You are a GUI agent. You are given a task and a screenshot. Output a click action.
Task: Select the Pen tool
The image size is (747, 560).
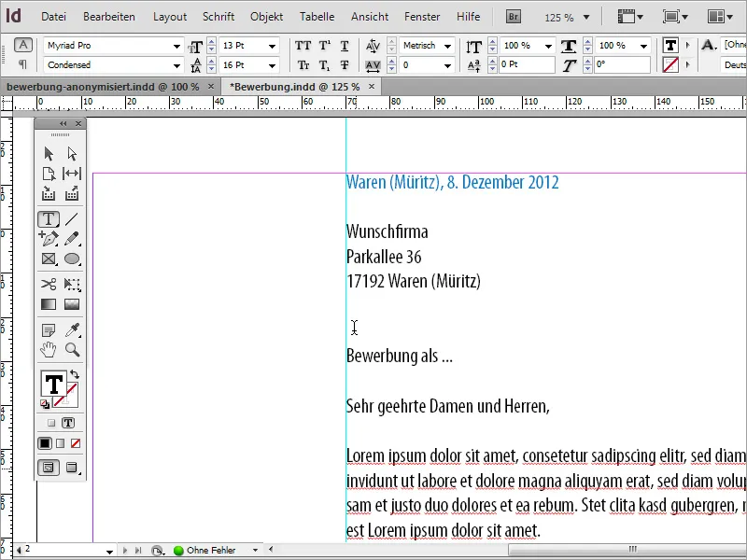pyautogui.click(x=49, y=238)
